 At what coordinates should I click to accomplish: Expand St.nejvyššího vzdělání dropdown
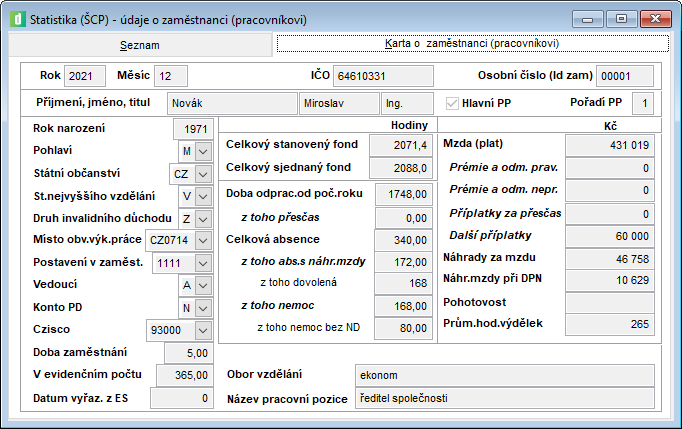click(x=203, y=196)
